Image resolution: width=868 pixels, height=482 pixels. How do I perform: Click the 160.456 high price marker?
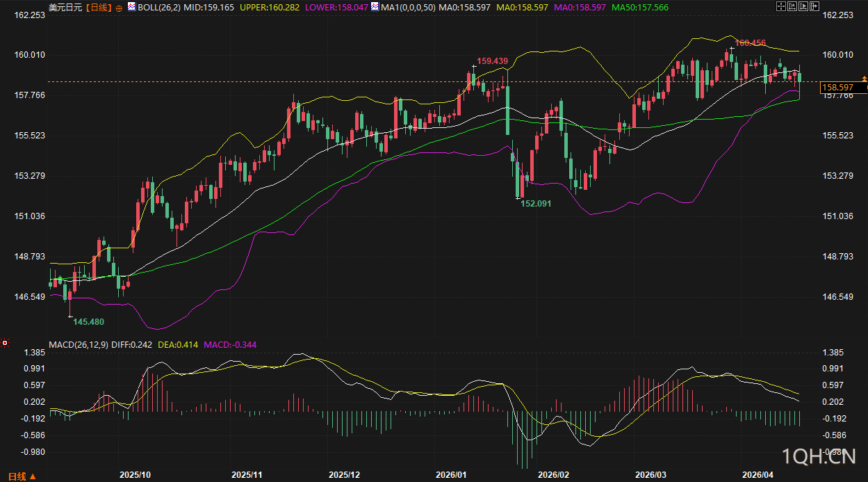coord(750,43)
